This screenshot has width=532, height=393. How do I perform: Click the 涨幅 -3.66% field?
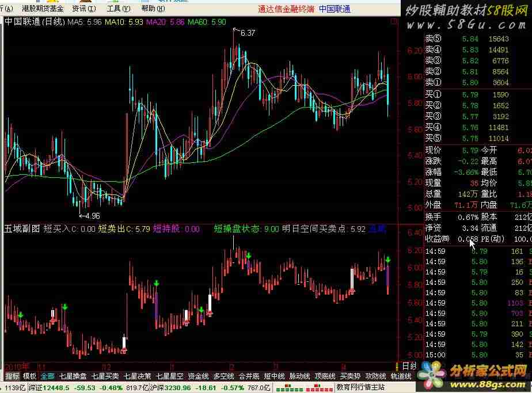click(452, 172)
